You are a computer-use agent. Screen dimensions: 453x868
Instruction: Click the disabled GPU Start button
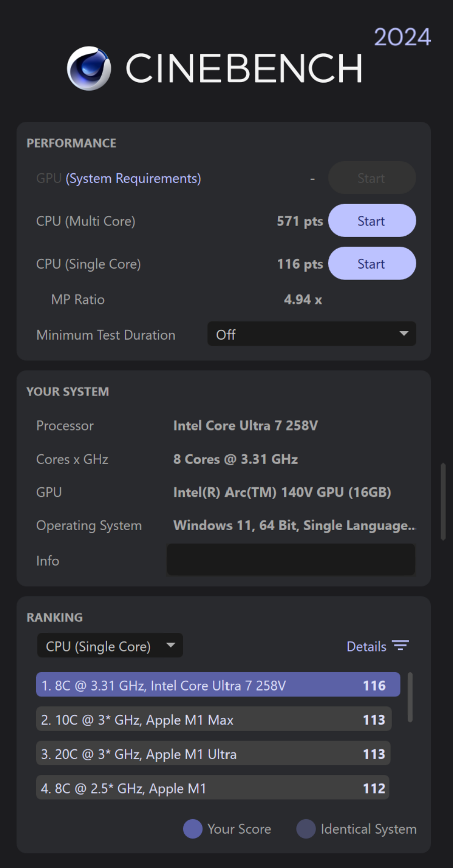pyautogui.click(x=371, y=178)
